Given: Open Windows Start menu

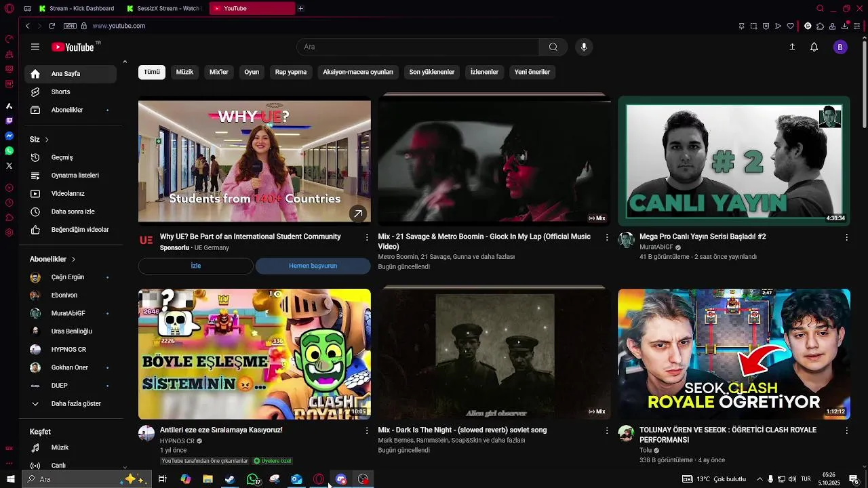Looking at the screenshot, I should tap(10, 479).
